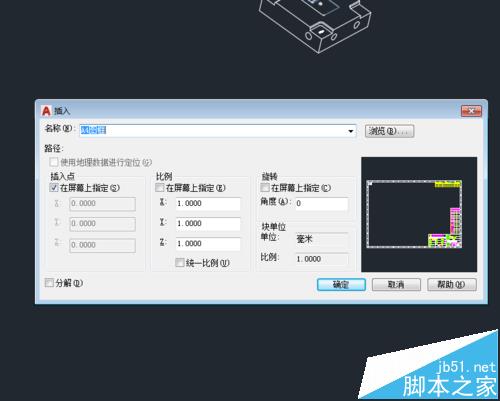Click the scale X value field 1.0000
Screen dimensions: 500x401
208,204
